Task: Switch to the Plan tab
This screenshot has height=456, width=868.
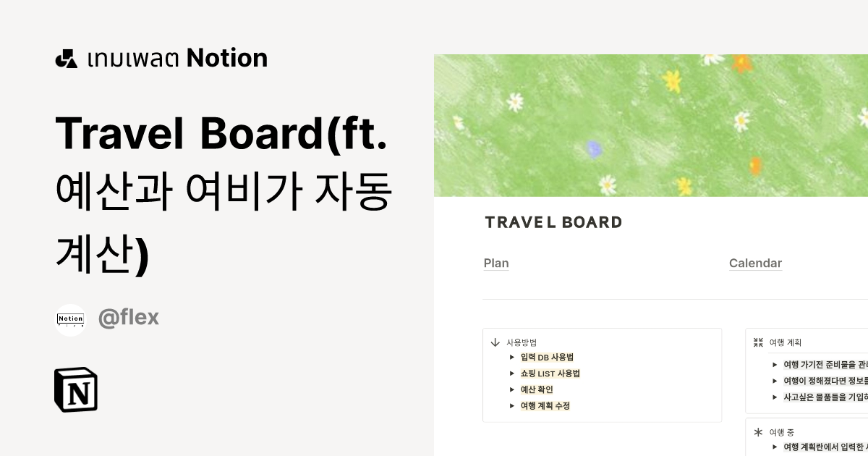Action: click(x=496, y=263)
